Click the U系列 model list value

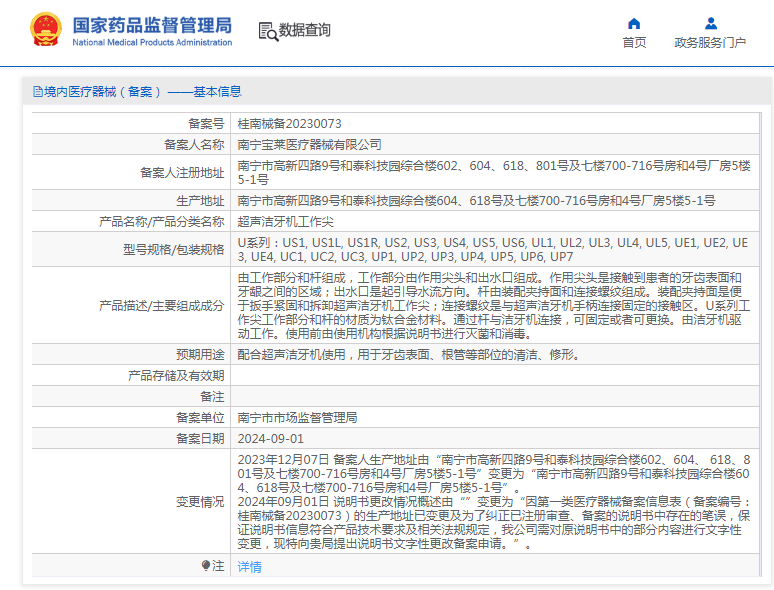(x=493, y=249)
